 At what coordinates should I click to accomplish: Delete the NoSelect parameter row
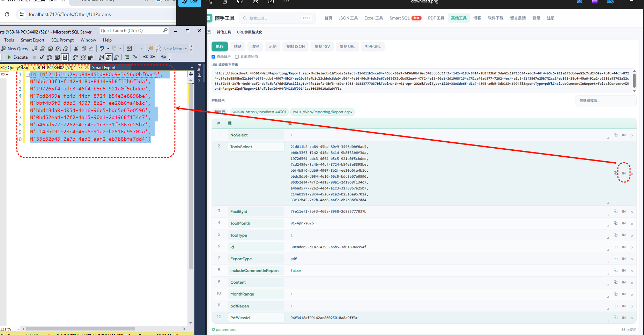tap(632, 135)
